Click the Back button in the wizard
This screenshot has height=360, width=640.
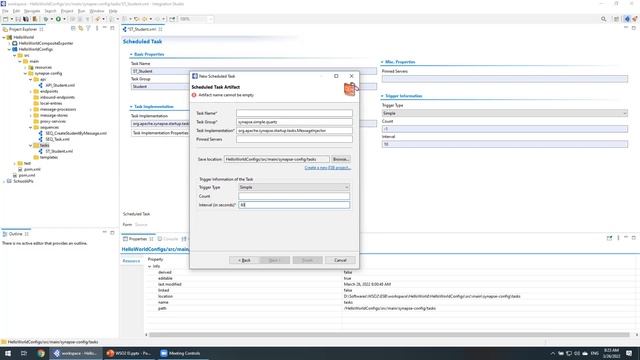pyautogui.click(x=244, y=260)
